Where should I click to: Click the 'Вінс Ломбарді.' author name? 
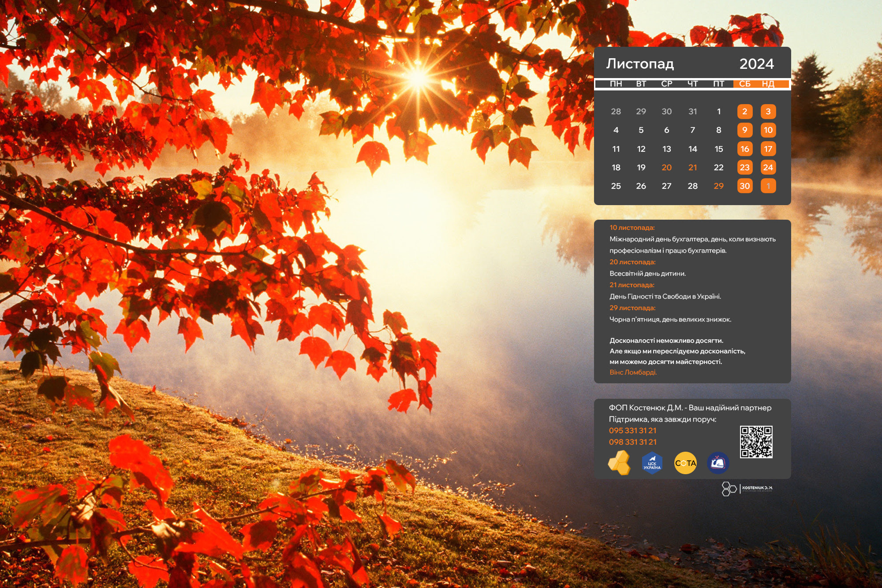(x=633, y=372)
